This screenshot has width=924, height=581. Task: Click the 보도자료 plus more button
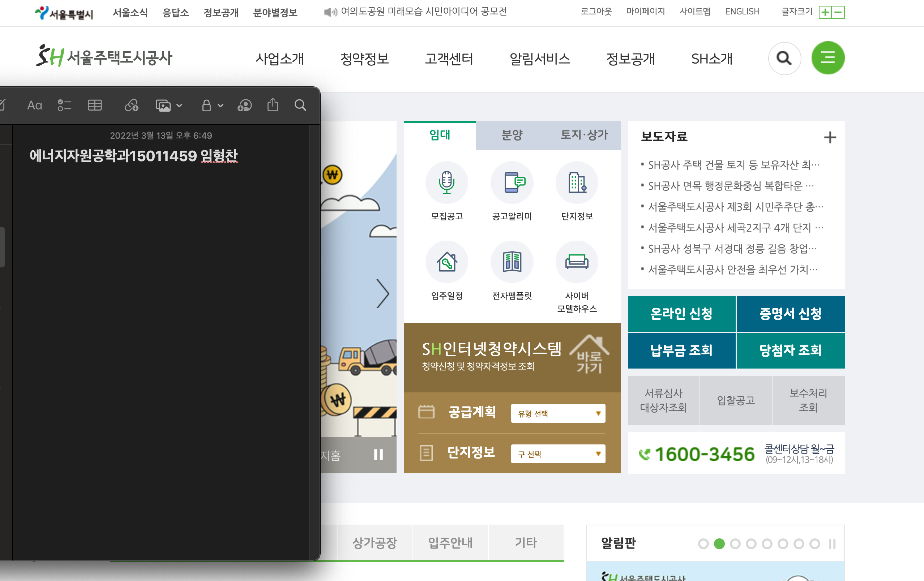coord(830,137)
